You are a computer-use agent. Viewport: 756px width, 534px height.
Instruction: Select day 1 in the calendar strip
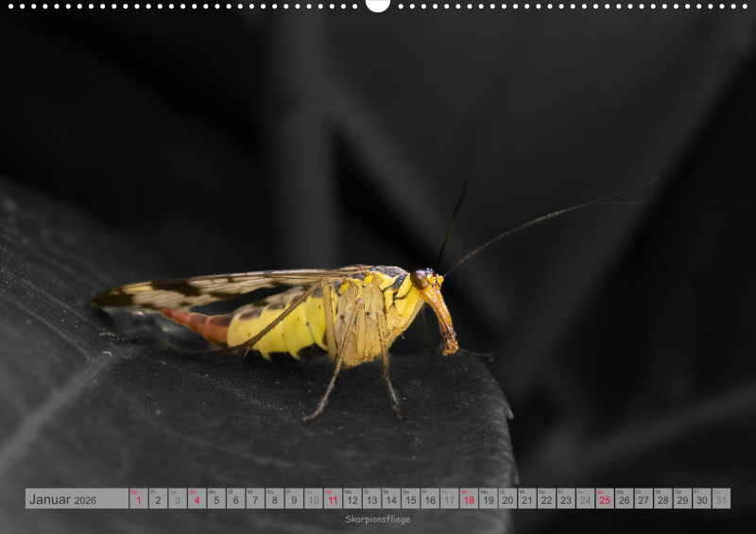(138, 499)
